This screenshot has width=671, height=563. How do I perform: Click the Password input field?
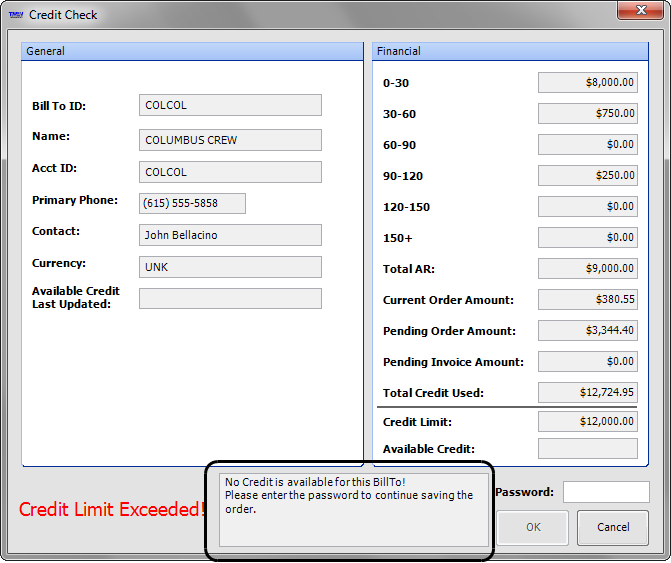tap(606, 492)
